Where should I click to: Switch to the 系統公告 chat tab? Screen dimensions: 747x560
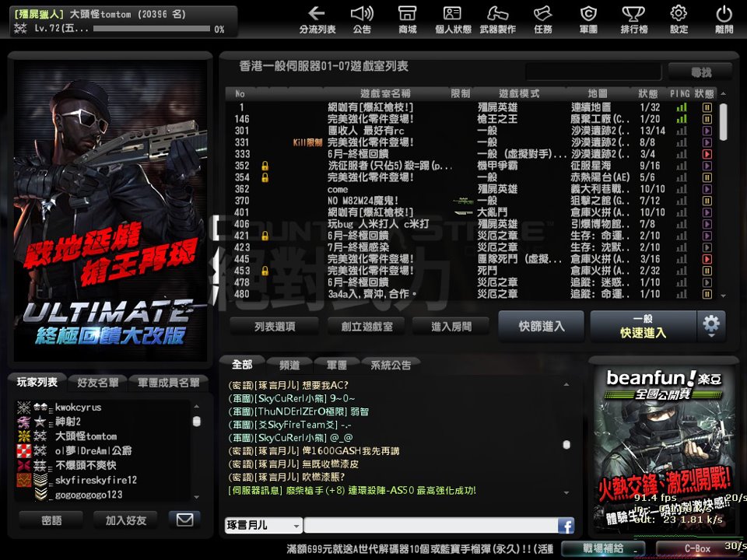pos(391,366)
